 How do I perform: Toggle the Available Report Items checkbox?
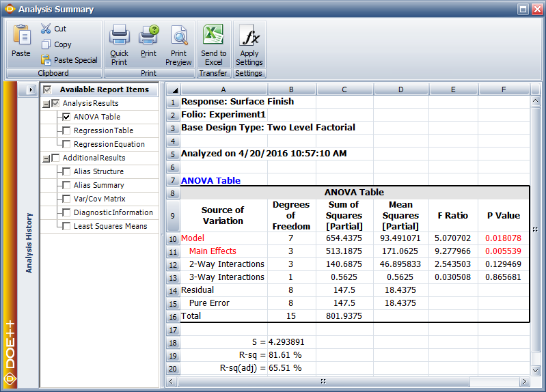pos(47,90)
